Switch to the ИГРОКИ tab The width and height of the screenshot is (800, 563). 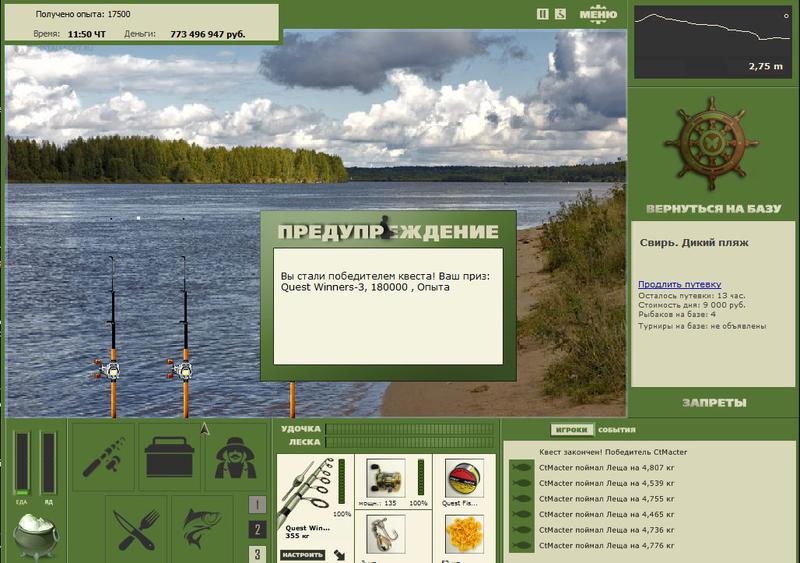571,430
